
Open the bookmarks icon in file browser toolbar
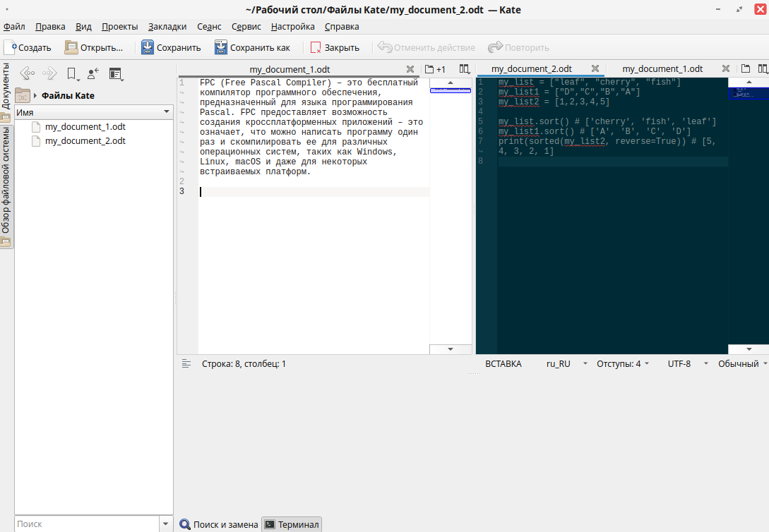71,73
